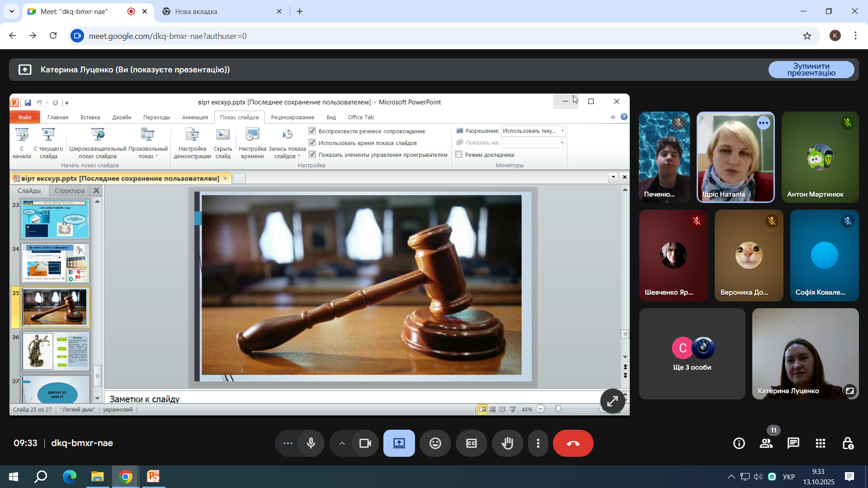Uncheck 'Использовать время показа слайдов' checkbox
The image size is (868, 488).
(312, 142)
